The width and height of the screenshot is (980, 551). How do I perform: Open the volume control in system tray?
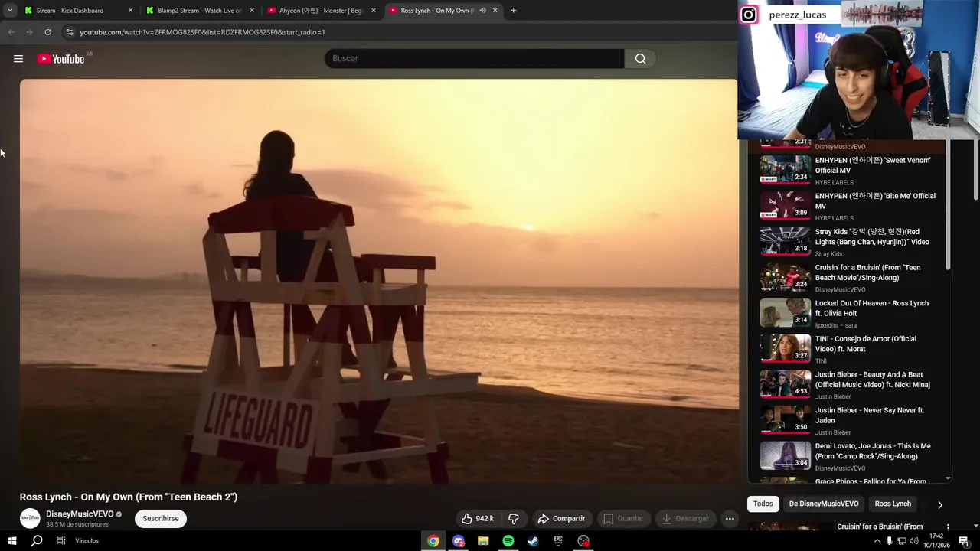pyautogui.click(x=914, y=541)
